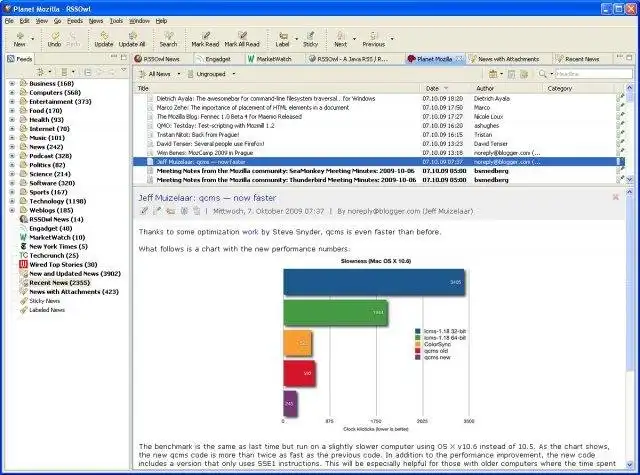Switch to the RSSOwl News tab
Viewport: 640px width, 475px height.
click(x=157, y=59)
